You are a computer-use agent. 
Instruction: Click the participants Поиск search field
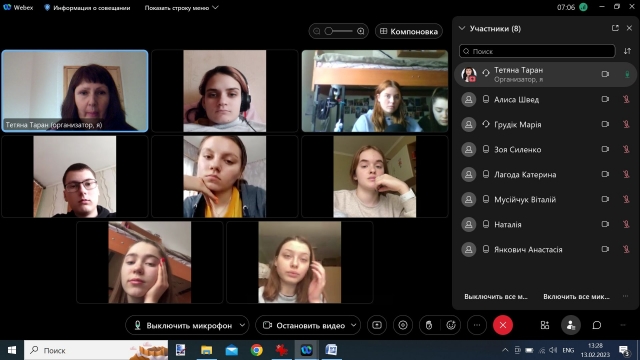(537, 51)
